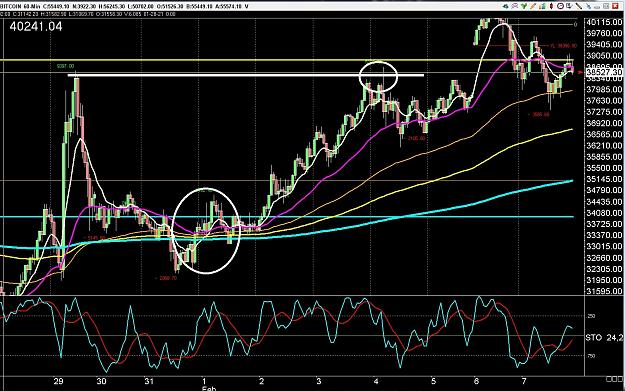Open the round clock timeframe icon

(x=560, y=6)
